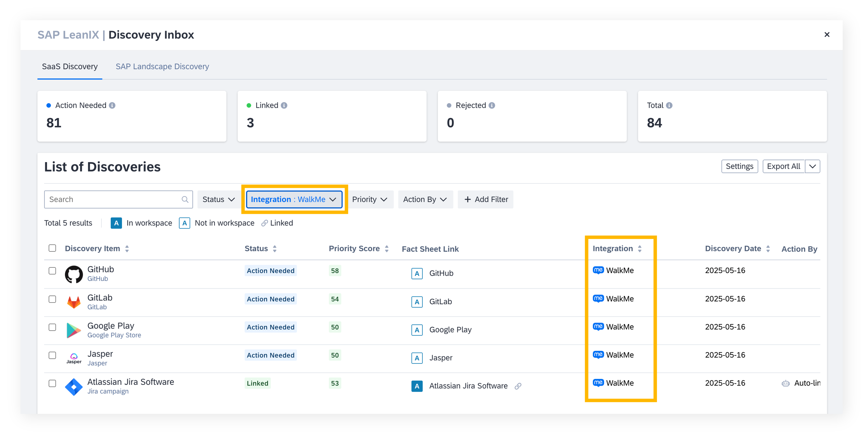This screenshot has width=868, height=439.
Task: Expand the Export All dropdown arrow
Action: pyautogui.click(x=812, y=166)
